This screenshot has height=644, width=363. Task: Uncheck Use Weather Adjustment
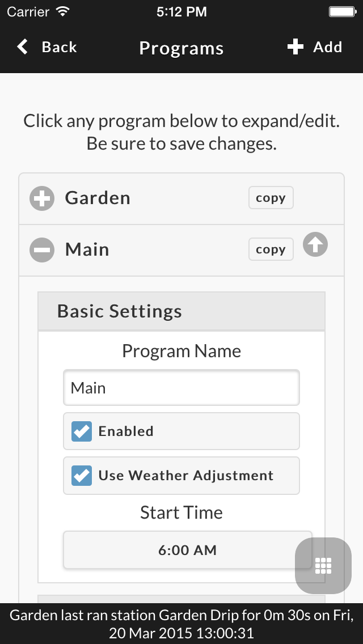82,476
